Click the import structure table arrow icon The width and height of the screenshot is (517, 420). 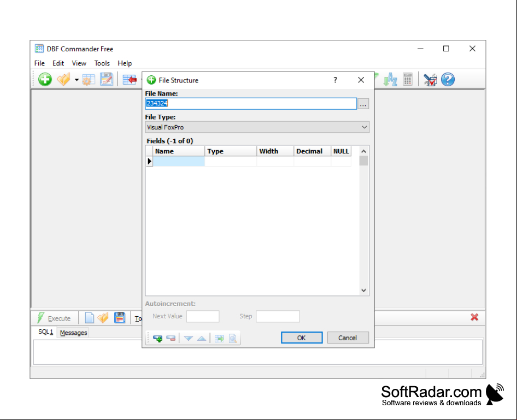(219, 338)
